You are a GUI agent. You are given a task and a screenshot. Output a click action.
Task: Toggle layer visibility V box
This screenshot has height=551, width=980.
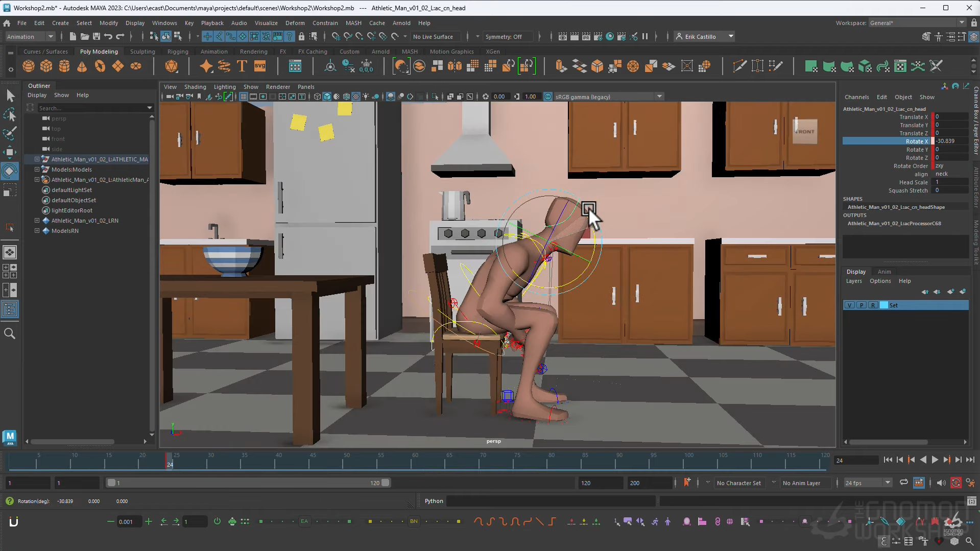849,305
